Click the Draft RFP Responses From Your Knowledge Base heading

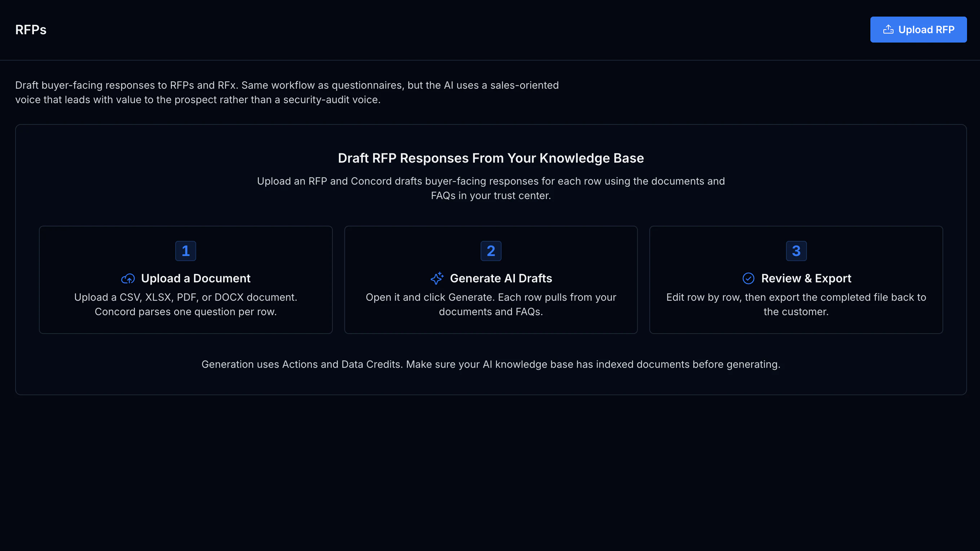pos(491,158)
